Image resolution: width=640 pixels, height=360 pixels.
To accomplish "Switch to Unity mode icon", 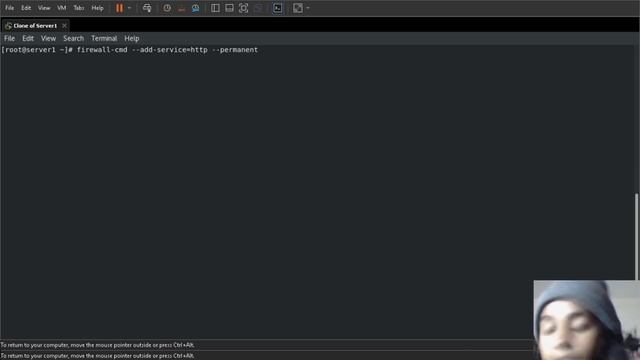I will pos(258,8).
